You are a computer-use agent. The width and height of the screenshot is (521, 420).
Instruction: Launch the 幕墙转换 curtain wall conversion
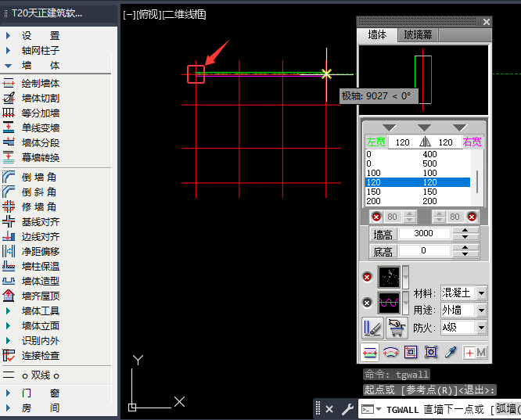coord(31,157)
